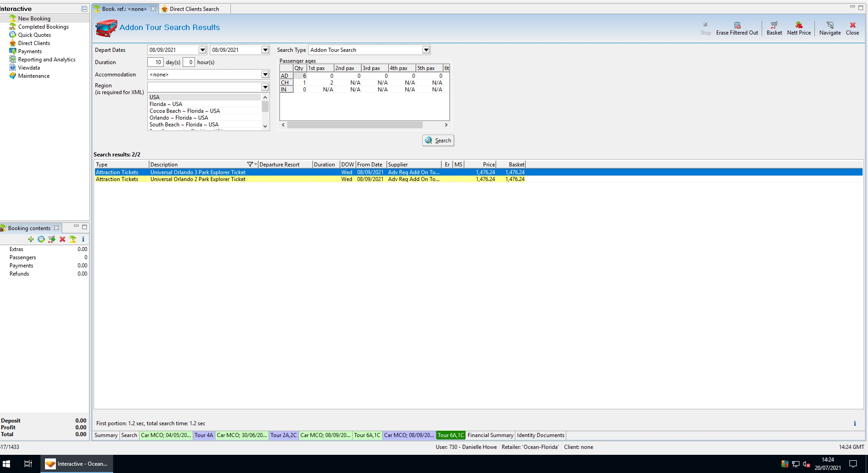Click the Search button
This screenshot has height=473, width=868.
[438, 141]
